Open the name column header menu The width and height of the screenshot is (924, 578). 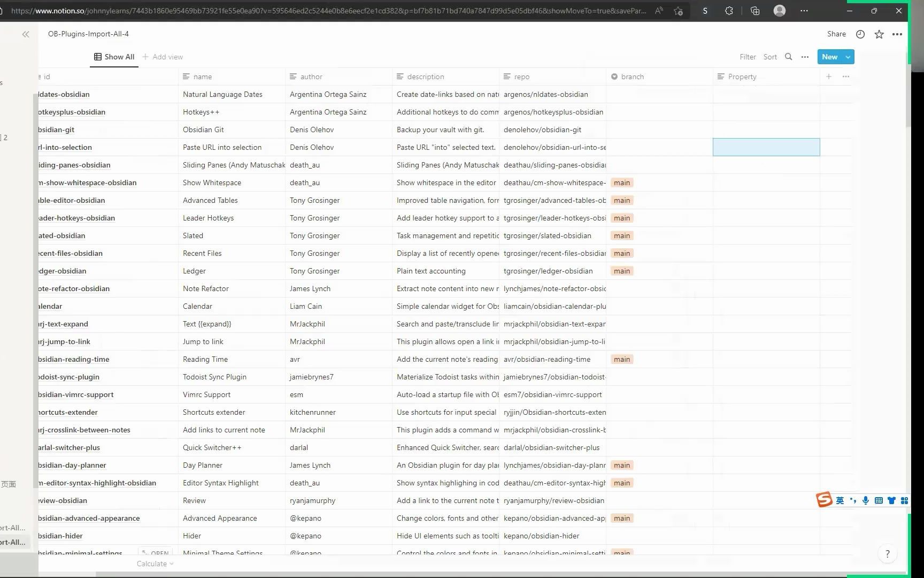232,77
